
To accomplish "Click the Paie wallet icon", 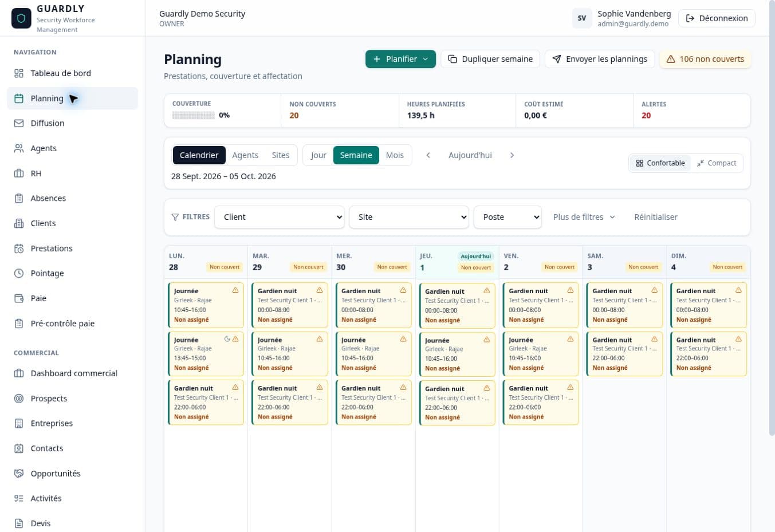I will pyautogui.click(x=19, y=298).
